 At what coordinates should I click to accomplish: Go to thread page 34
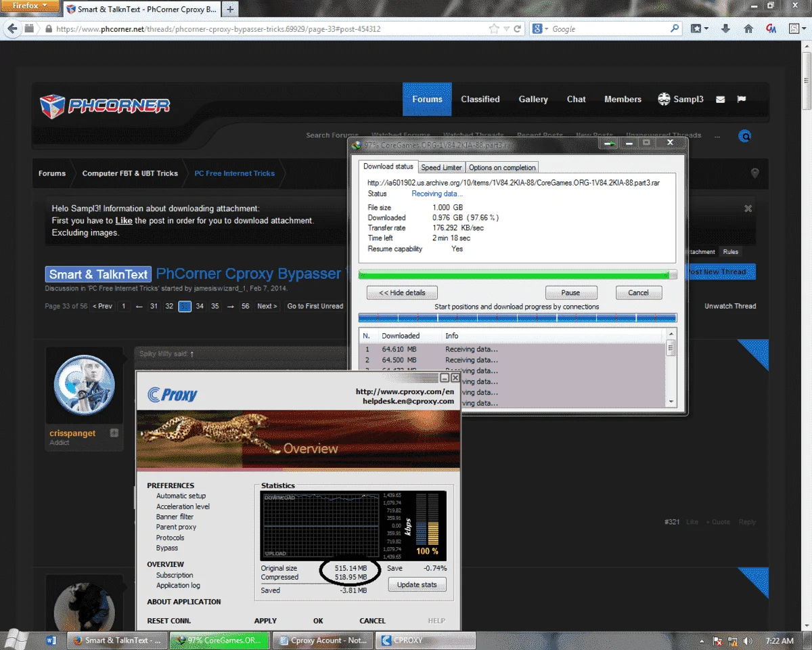pyautogui.click(x=200, y=306)
